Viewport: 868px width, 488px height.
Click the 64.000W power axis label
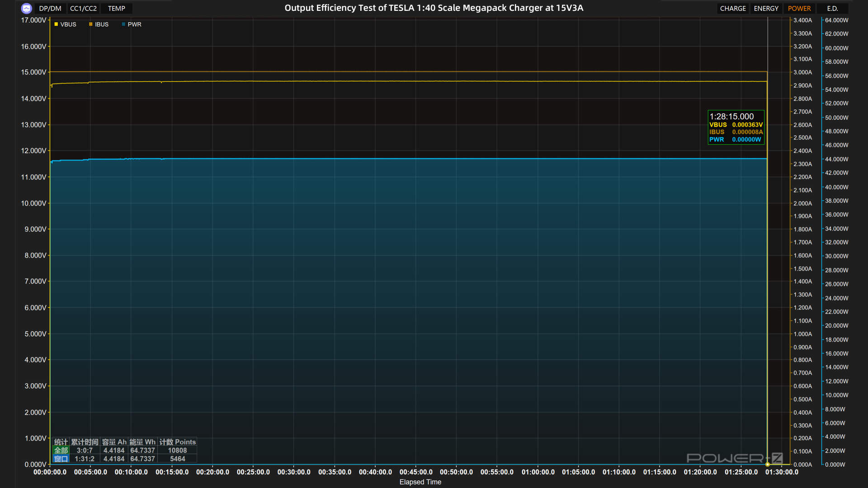[x=836, y=20]
